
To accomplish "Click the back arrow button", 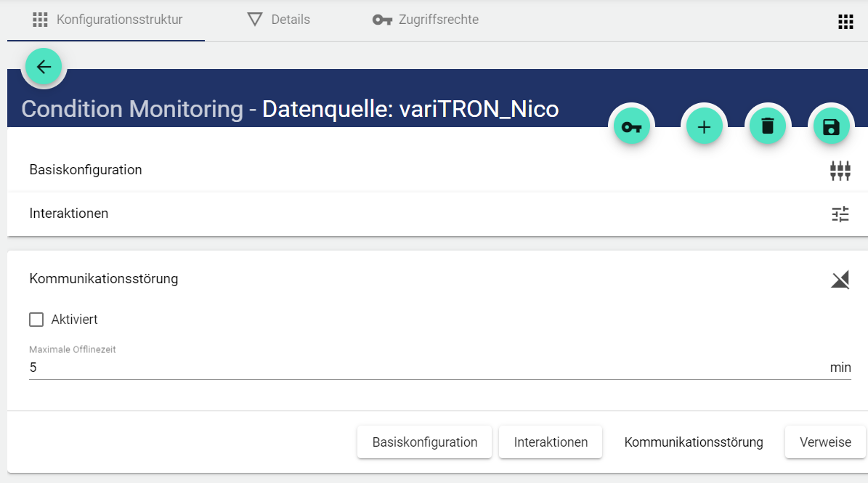I will click(44, 67).
